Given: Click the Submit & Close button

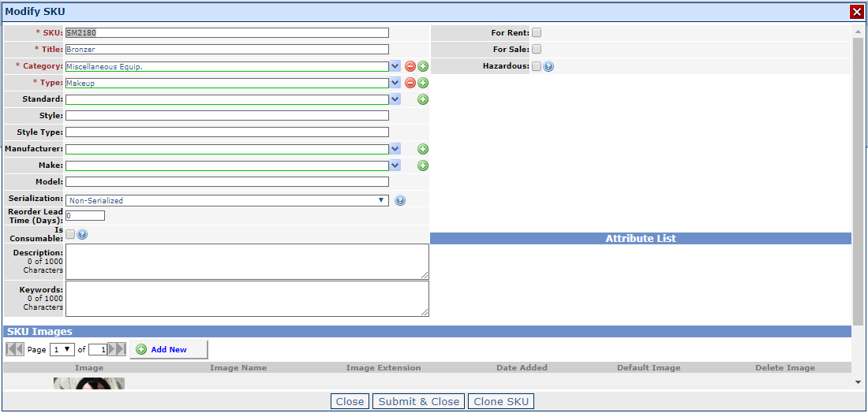Looking at the screenshot, I should pyautogui.click(x=418, y=401).
